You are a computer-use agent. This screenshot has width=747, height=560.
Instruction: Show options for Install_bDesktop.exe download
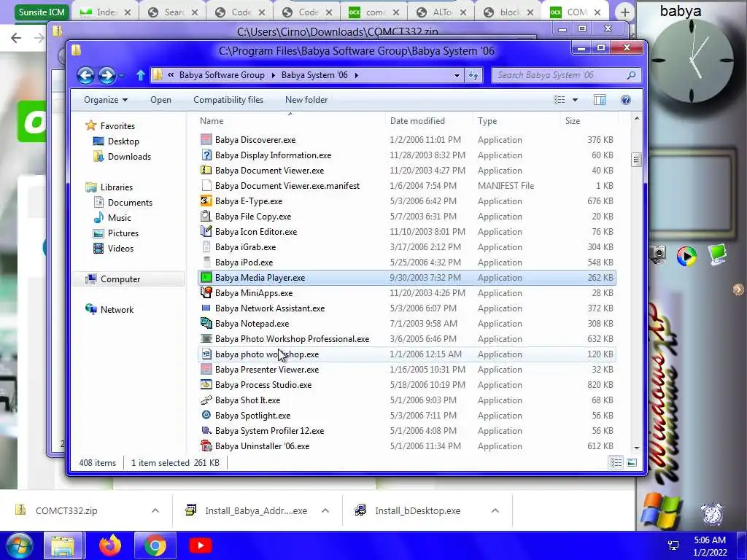pos(495,510)
